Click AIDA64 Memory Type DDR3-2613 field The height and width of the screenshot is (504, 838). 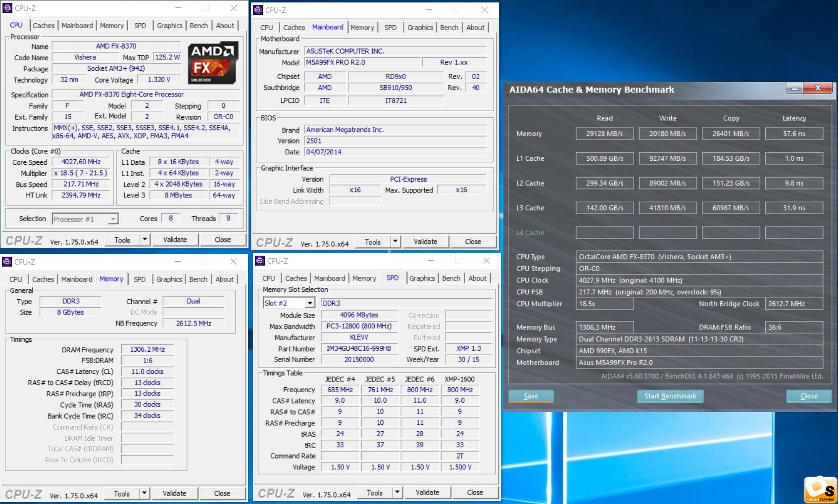(x=700, y=339)
